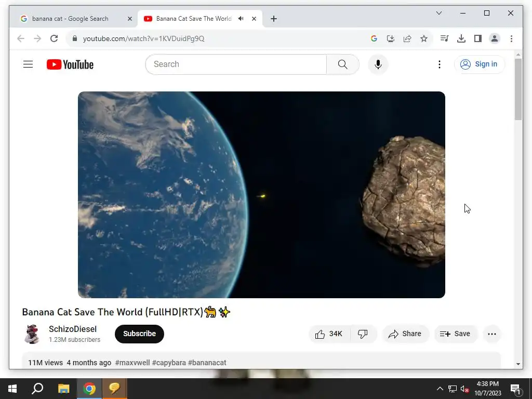Share this page from the address bar
This screenshot has height=399, width=532.
[x=407, y=38]
